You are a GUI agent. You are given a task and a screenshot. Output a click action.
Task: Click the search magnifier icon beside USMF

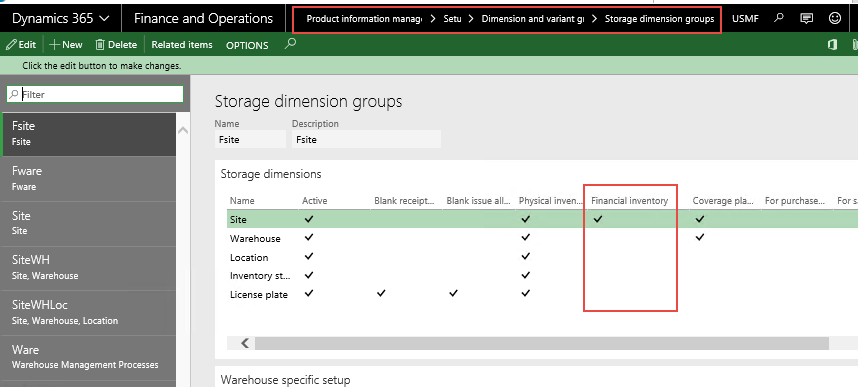point(779,18)
